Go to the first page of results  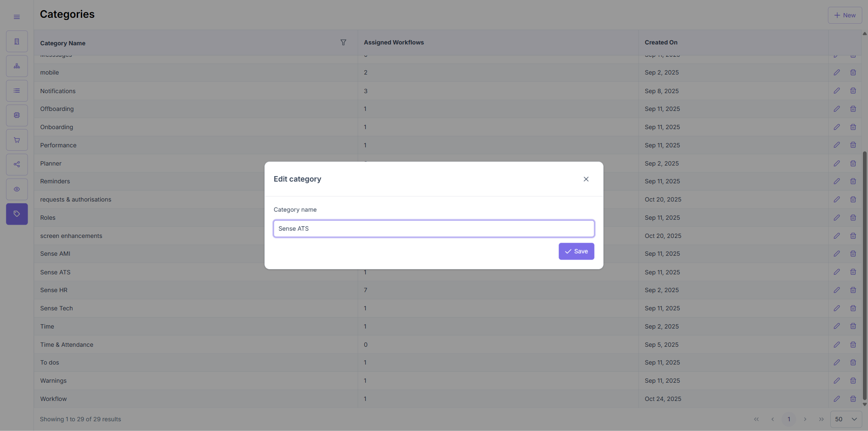[757, 419]
